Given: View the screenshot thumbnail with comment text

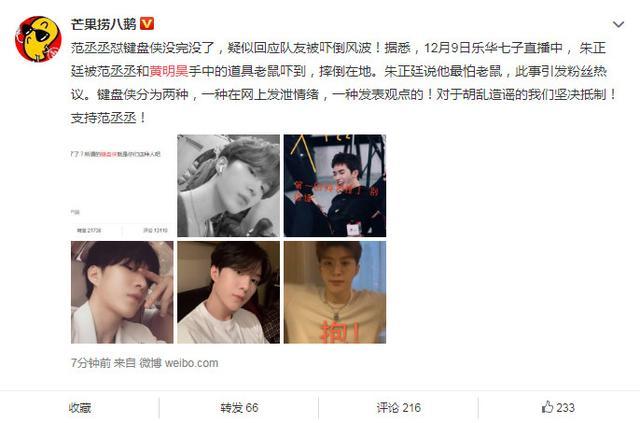Looking at the screenshot, I should click(x=122, y=186).
